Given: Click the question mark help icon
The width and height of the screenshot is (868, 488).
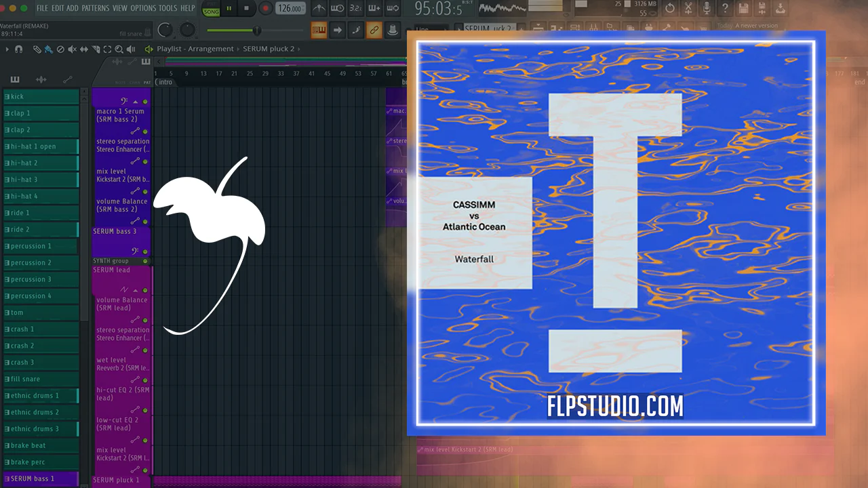Looking at the screenshot, I should coord(725,9).
